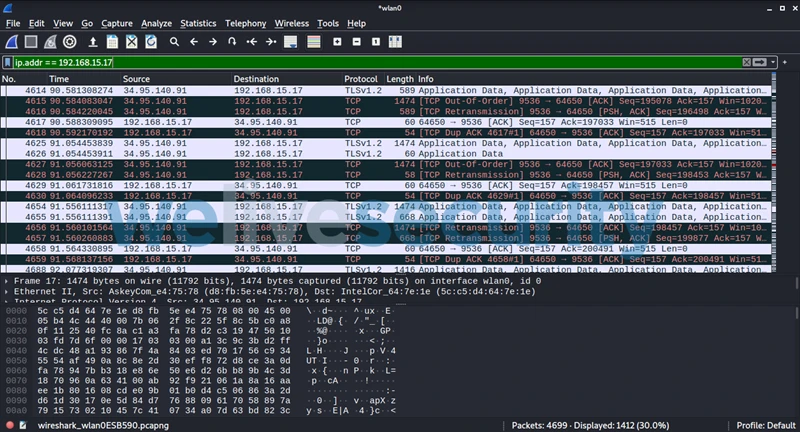Click the Packets: 4699 Displayed status text

[x=590, y=425]
